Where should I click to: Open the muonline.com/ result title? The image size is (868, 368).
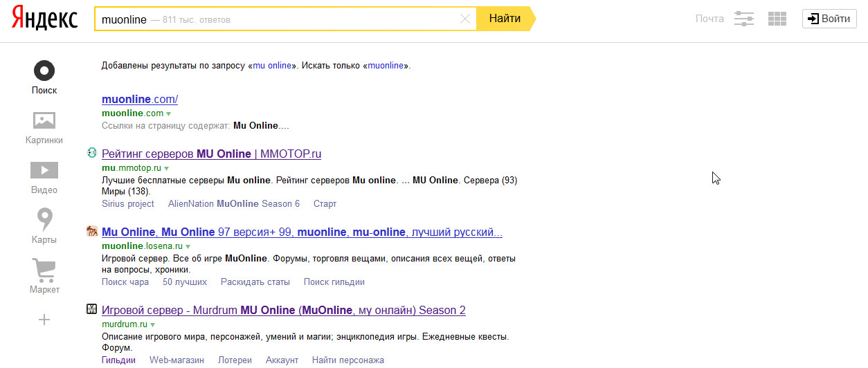140,99
